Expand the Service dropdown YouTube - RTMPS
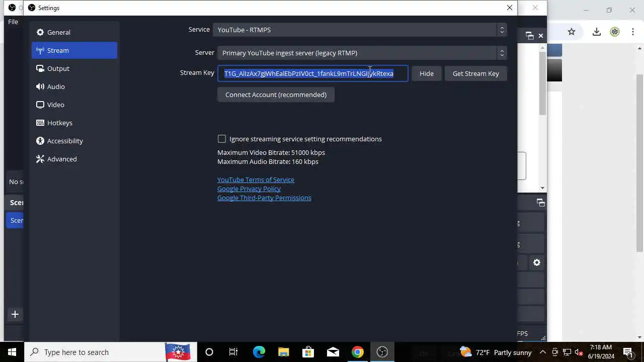This screenshot has height=362, width=644. [360, 30]
